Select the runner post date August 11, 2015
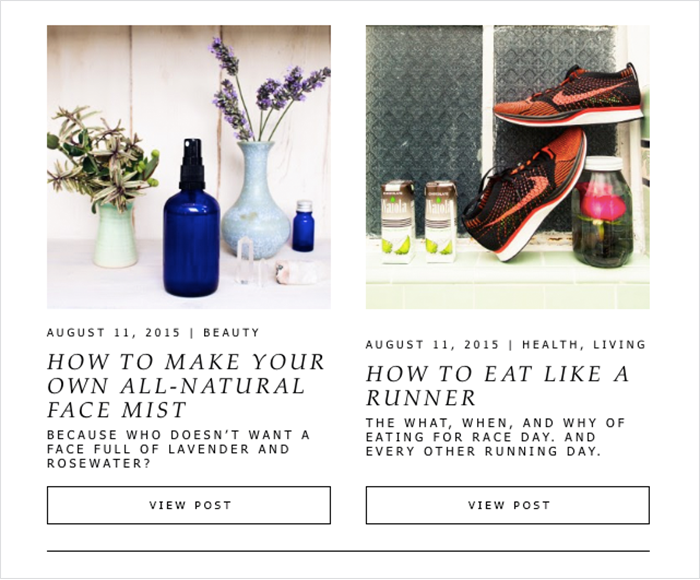 432,345
